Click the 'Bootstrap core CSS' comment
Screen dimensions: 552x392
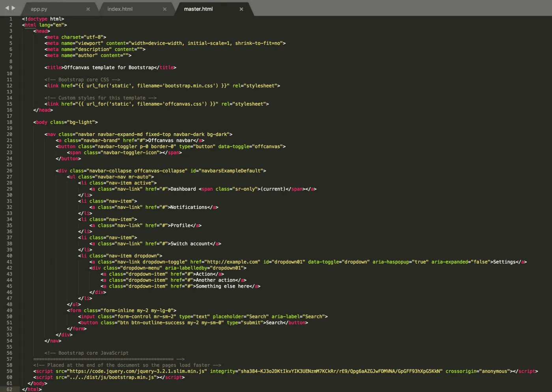(82, 80)
